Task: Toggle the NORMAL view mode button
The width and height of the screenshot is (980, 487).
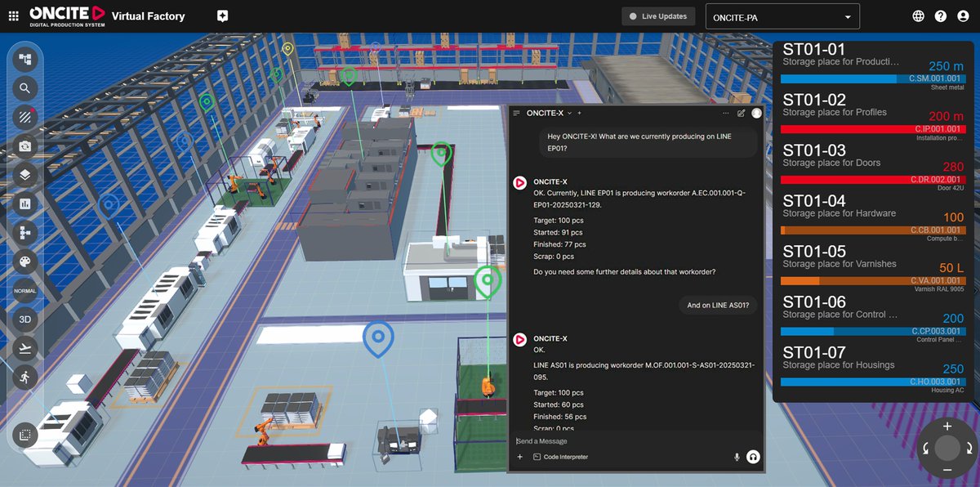Action: 25,291
